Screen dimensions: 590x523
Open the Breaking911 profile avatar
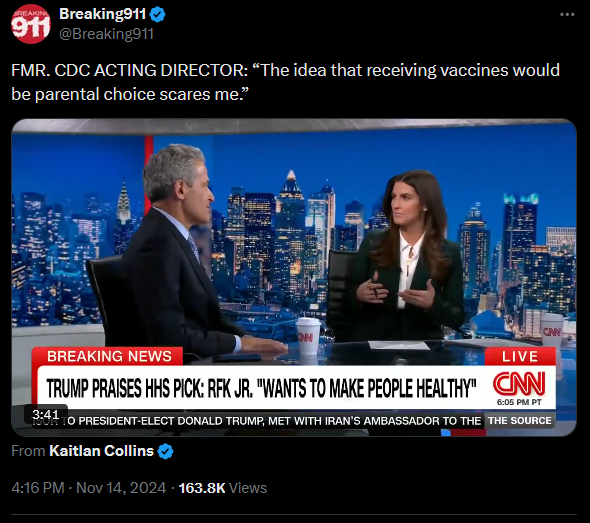point(30,24)
